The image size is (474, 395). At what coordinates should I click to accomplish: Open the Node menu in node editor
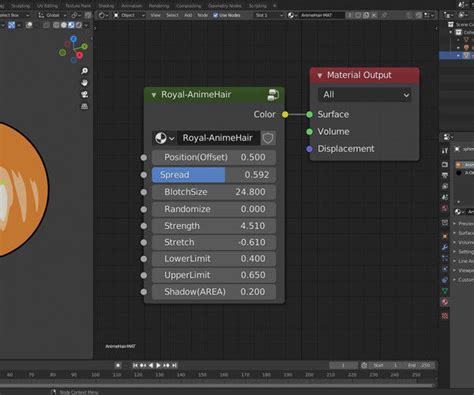click(202, 15)
